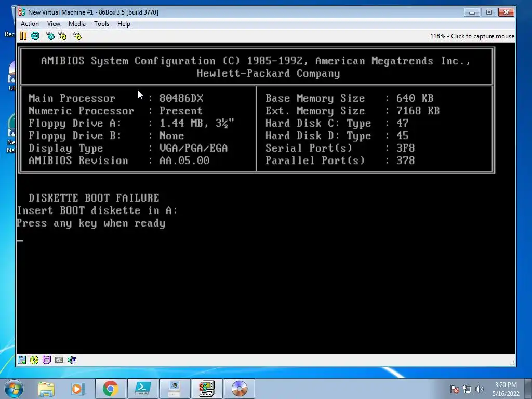Open the Media menu
Image resolution: width=532 pixels, height=399 pixels.
click(x=77, y=24)
